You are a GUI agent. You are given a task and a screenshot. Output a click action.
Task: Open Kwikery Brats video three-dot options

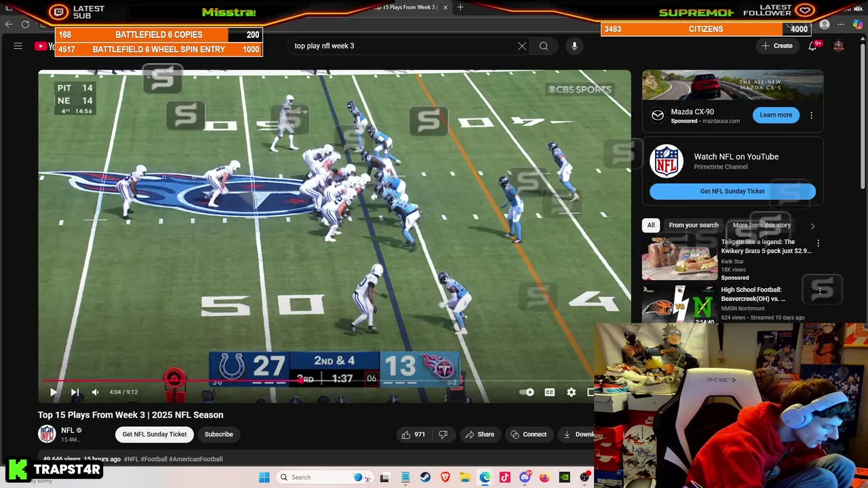pyautogui.click(x=818, y=243)
